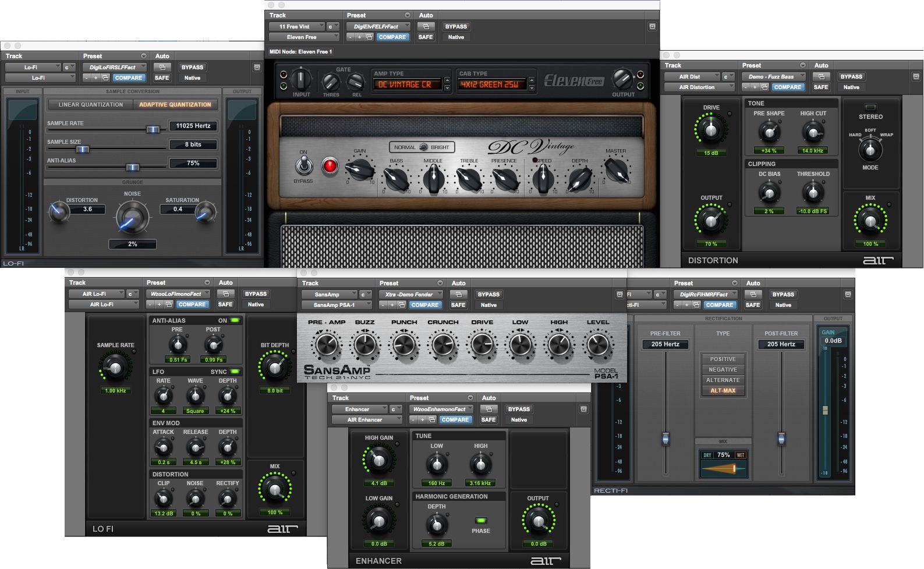Open the AIR Distortion plug-in selector
This screenshot has height=569, width=924.
[x=699, y=87]
